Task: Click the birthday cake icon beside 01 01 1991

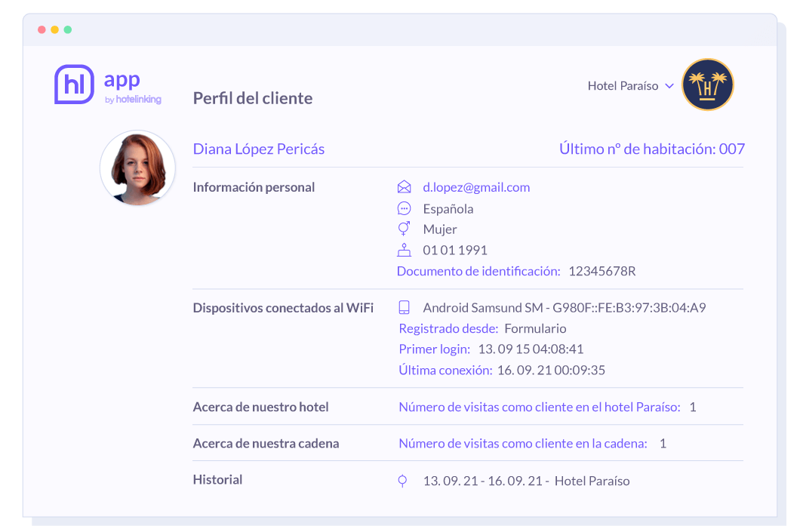Action: coord(404,250)
